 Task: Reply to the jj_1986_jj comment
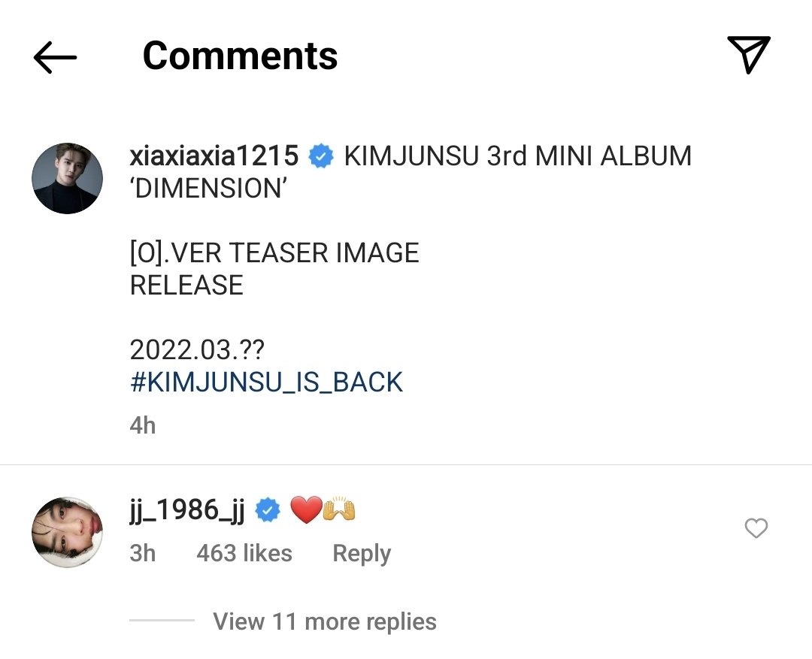pos(362,553)
